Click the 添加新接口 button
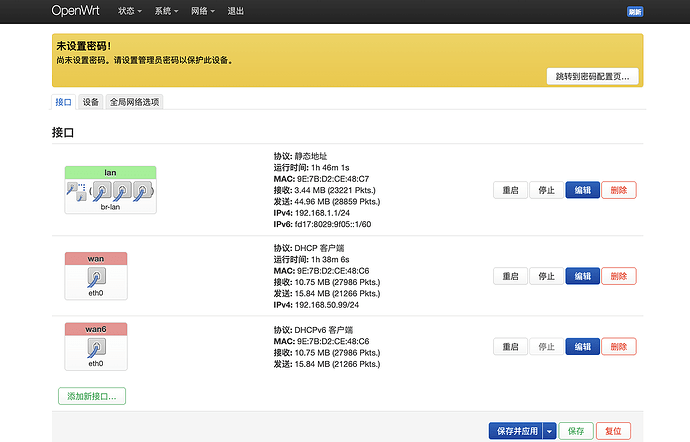Viewport: 690px width, 442px height. 92,396
